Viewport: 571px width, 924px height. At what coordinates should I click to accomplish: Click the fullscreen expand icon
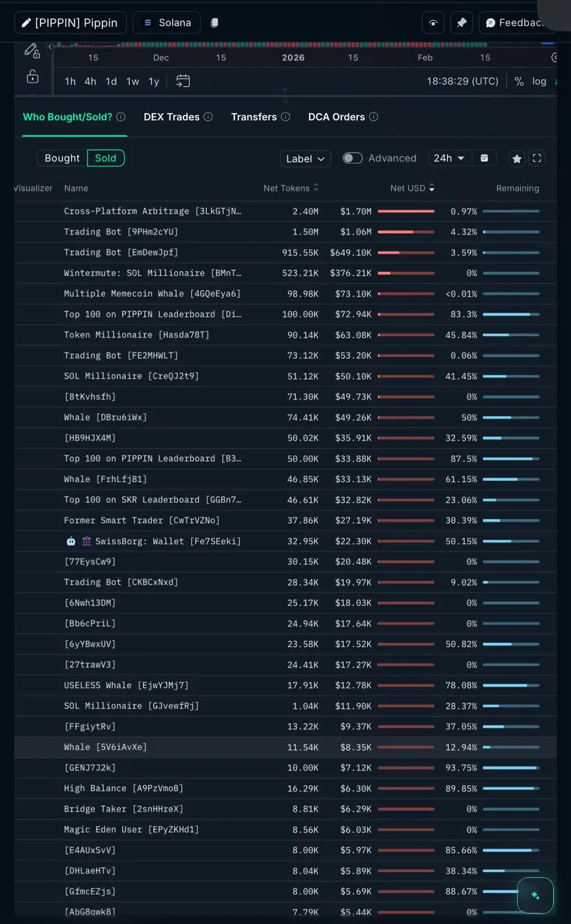(537, 158)
